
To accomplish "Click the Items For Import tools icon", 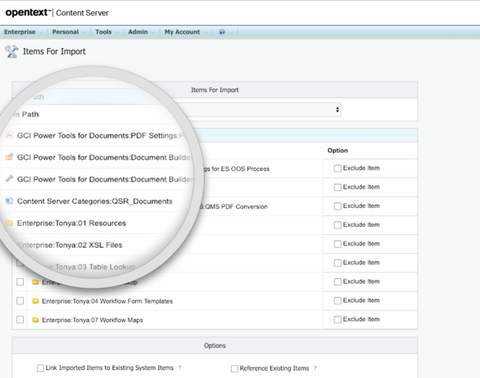I will [12, 51].
